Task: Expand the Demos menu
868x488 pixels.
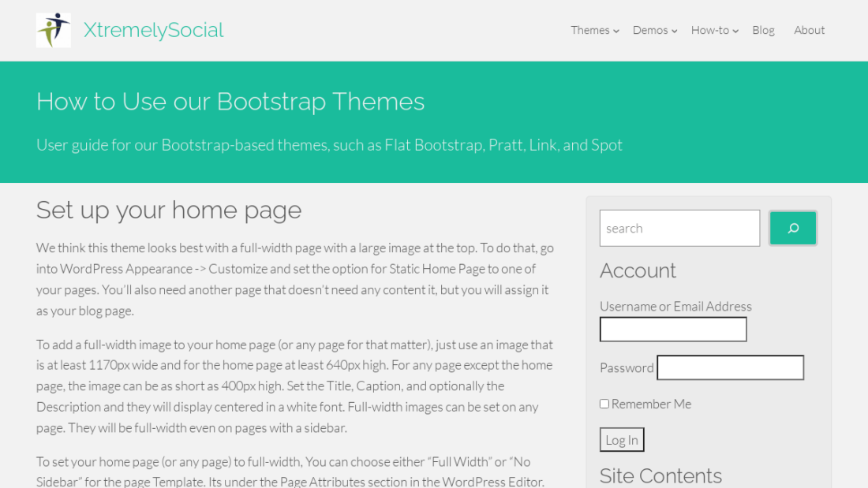Action: pos(655,31)
